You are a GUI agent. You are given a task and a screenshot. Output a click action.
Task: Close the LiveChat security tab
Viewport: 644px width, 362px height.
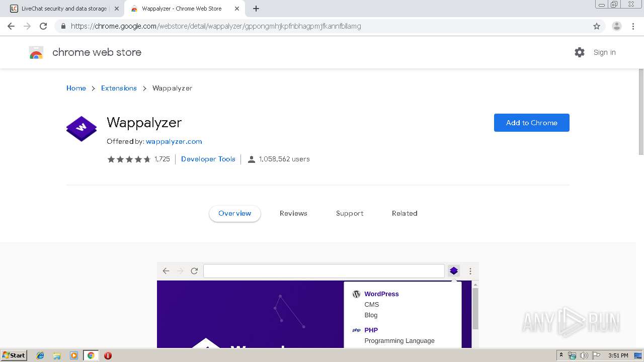point(117,9)
